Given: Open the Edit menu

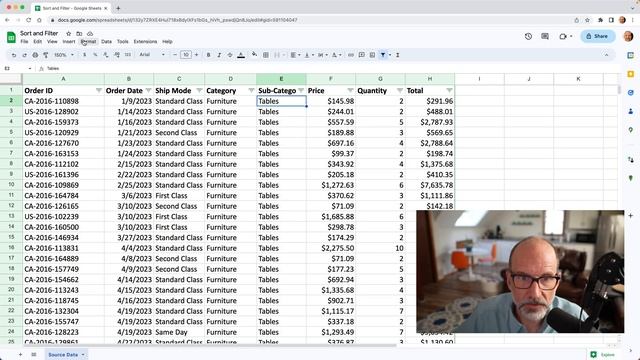Looking at the screenshot, I should coord(38,42).
